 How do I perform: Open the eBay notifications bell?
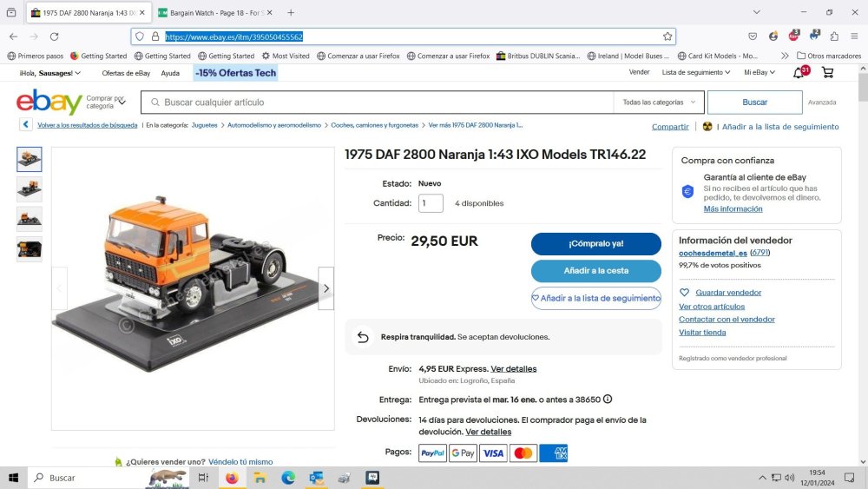click(x=799, y=73)
